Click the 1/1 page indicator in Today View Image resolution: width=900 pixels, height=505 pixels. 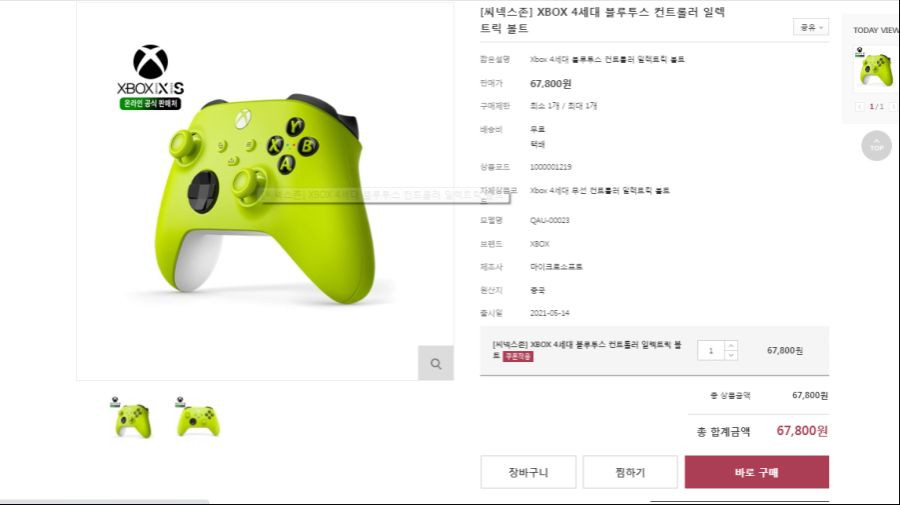click(876, 107)
